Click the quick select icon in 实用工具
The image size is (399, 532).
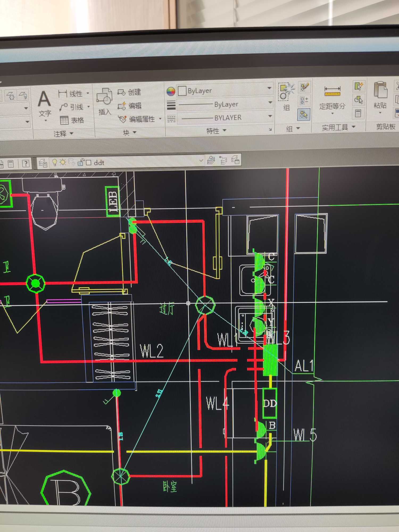(x=359, y=86)
